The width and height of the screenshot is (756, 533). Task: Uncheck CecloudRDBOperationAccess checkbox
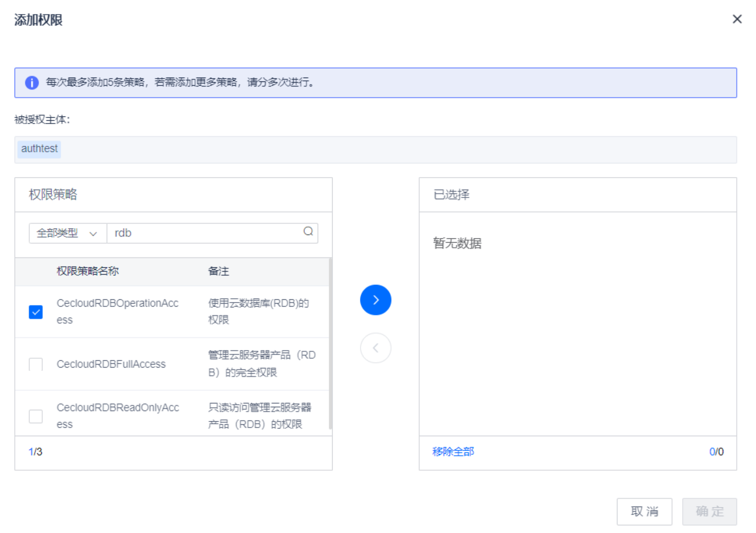(36, 312)
